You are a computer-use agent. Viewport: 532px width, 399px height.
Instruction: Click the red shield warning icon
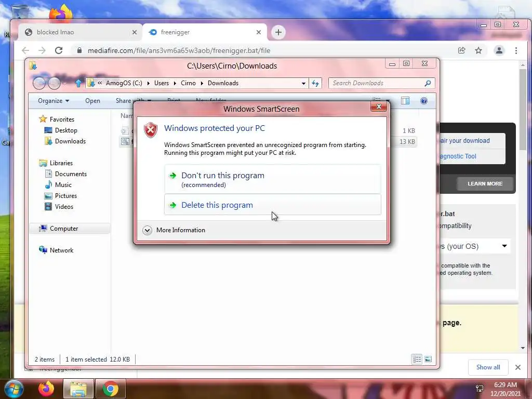coord(151,130)
